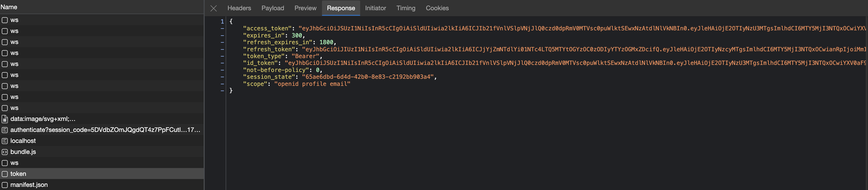Sort requests by the Name column header
This screenshot has height=190, width=868.
(x=9, y=7)
